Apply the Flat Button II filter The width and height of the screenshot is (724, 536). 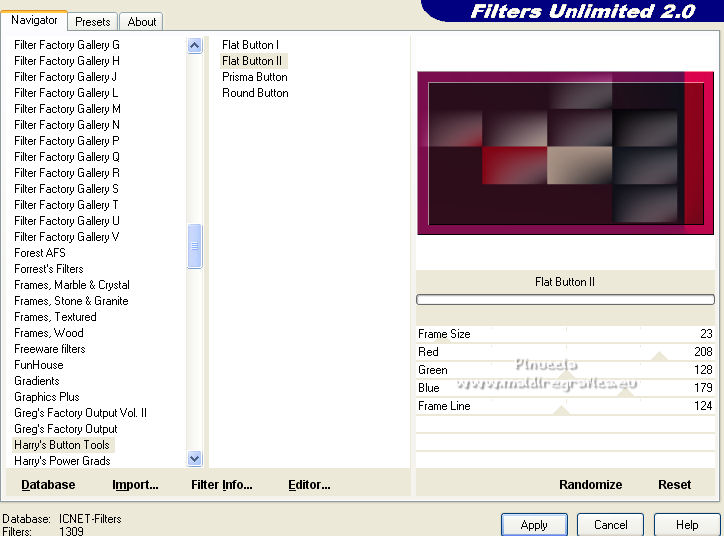(x=534, y=525)
